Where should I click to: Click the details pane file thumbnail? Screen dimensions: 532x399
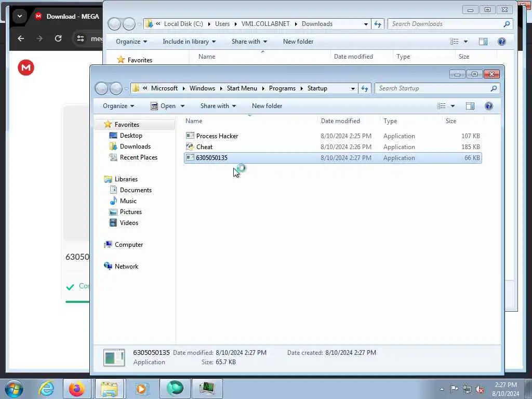[114, 357]
